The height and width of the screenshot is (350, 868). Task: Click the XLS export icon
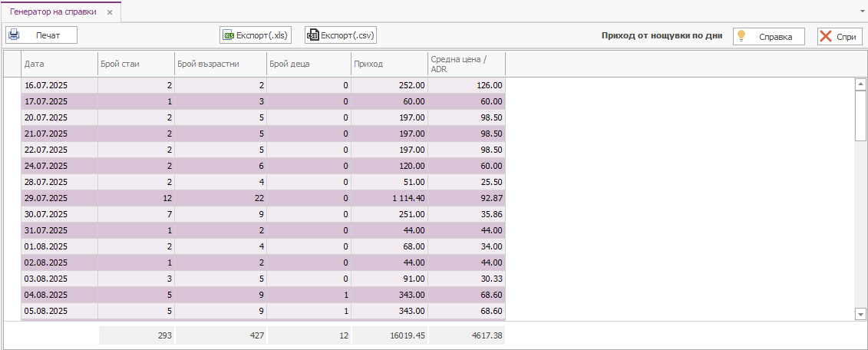point(228,35)
